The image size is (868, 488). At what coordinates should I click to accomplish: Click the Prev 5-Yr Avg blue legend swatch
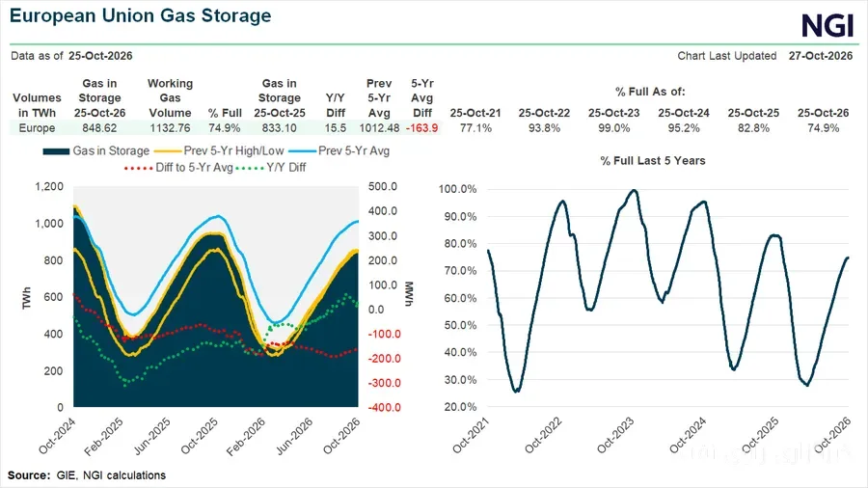point(302,151)
